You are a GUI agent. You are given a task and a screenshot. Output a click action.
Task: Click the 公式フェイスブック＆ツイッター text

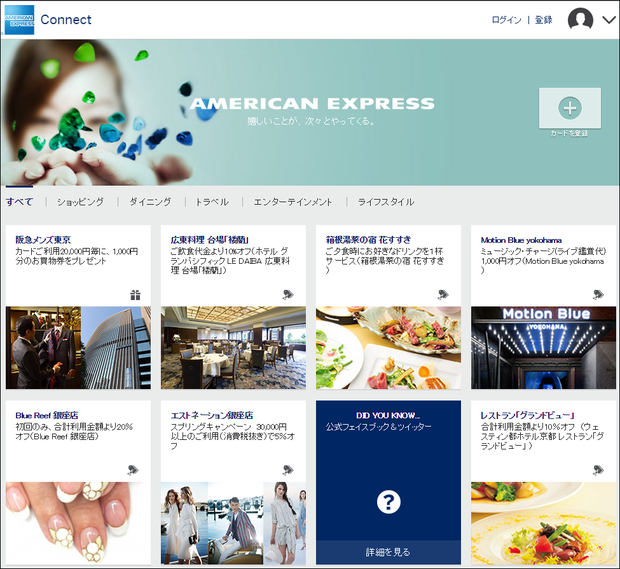tap(378, 427)
